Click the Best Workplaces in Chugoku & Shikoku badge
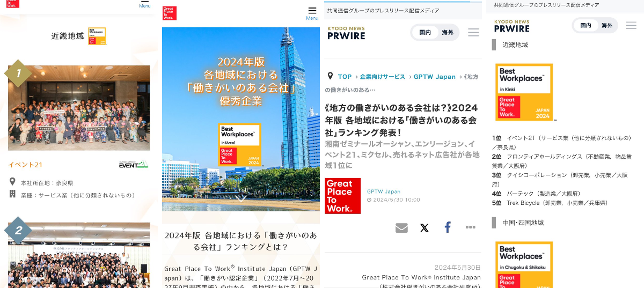 pyautogui.click(x=524, y=264)
